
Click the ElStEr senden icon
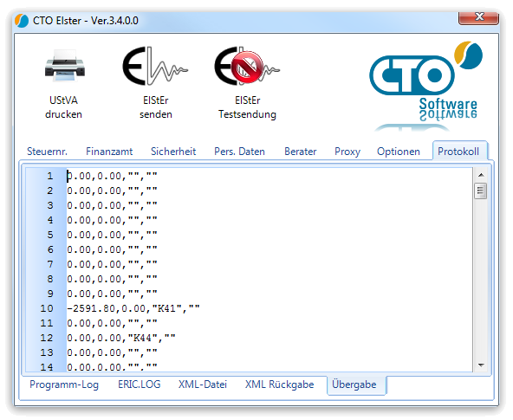(x=155, y=66)
